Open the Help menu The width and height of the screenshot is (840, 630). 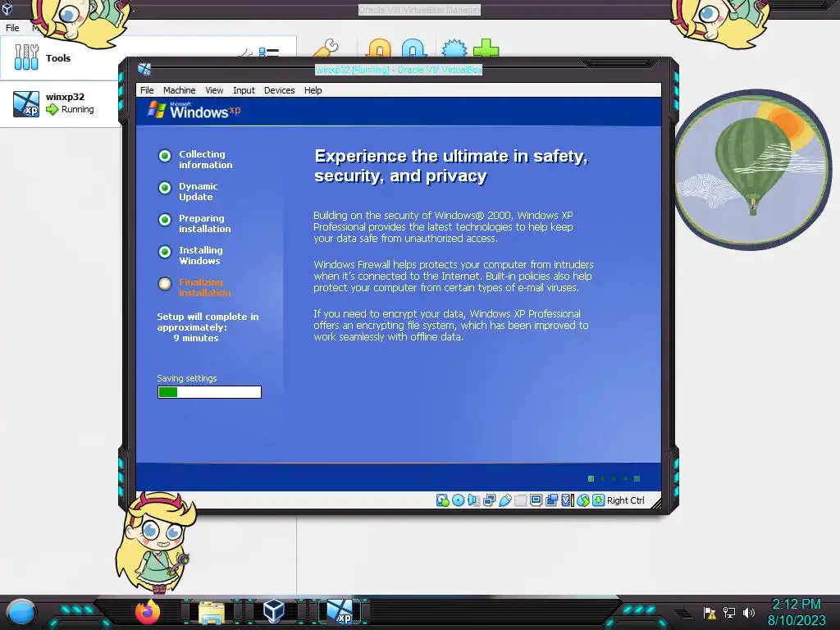pyautogui.click(x=313, y=90)
